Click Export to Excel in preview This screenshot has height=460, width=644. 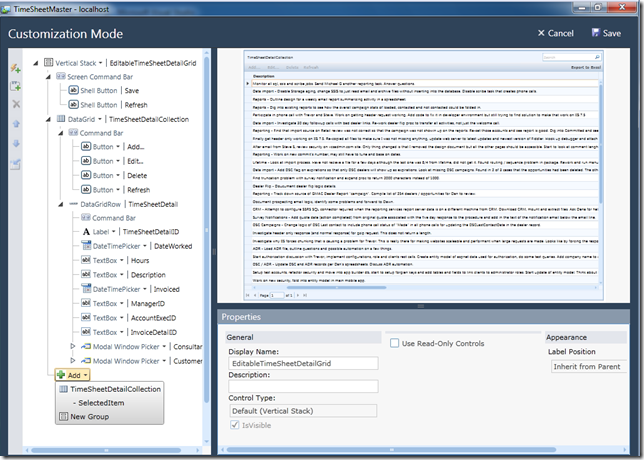(x=586, y=67)
